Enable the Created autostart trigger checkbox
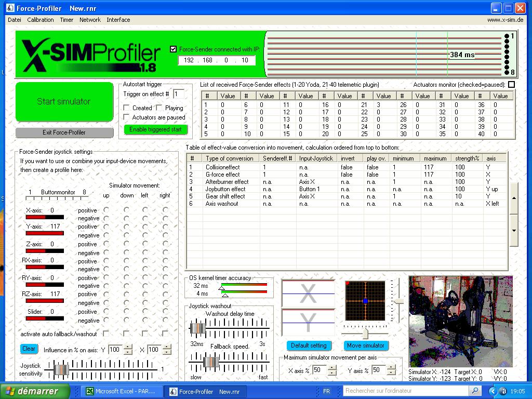 [x=126, y=108]
